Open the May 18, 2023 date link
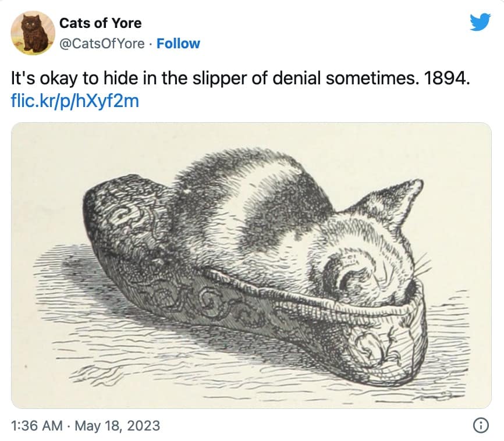504x441 pixels. (x=116, y=426)
